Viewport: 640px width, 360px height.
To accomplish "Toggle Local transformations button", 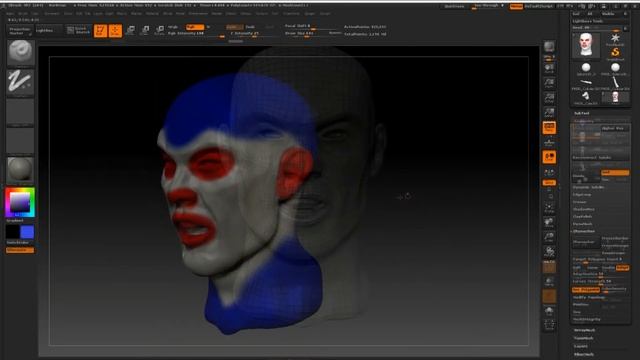I will click(549, 157).
